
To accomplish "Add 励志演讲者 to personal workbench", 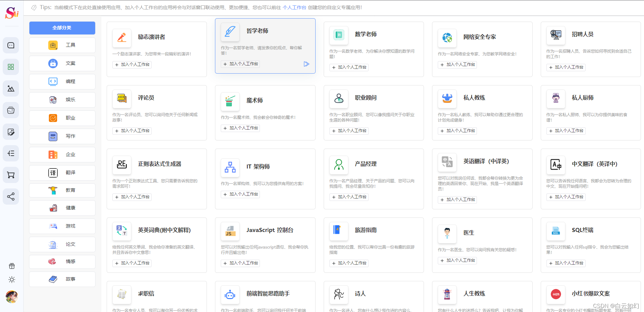I will coord(132,64).
